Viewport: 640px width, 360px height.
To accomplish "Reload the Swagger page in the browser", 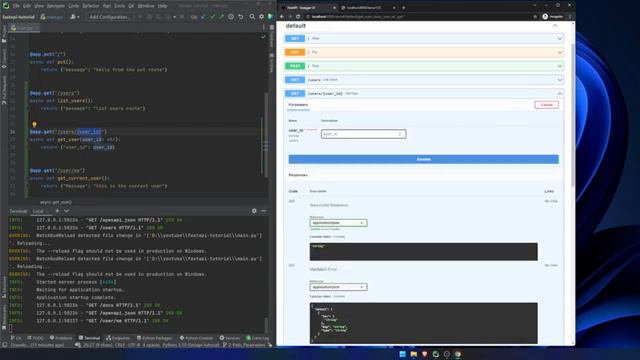I will tap(298, 17).
